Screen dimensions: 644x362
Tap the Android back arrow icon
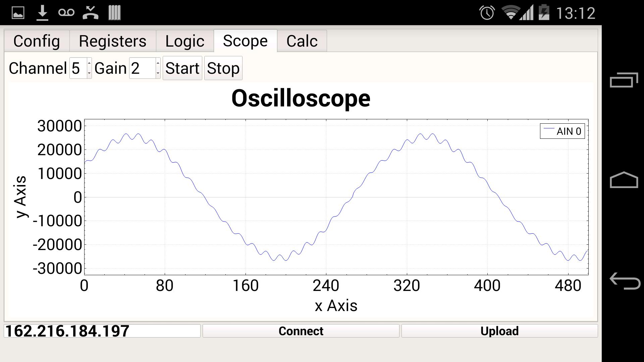(624, 281)
